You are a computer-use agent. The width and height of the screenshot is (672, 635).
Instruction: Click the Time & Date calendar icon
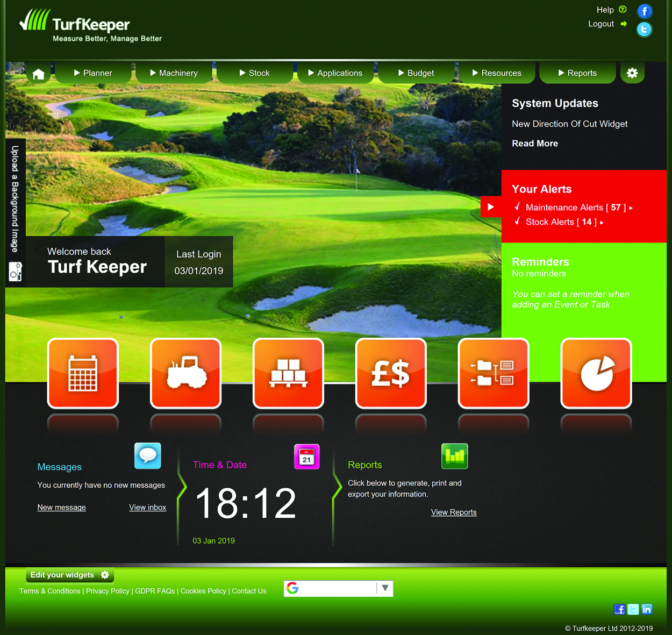coord(306,456)
